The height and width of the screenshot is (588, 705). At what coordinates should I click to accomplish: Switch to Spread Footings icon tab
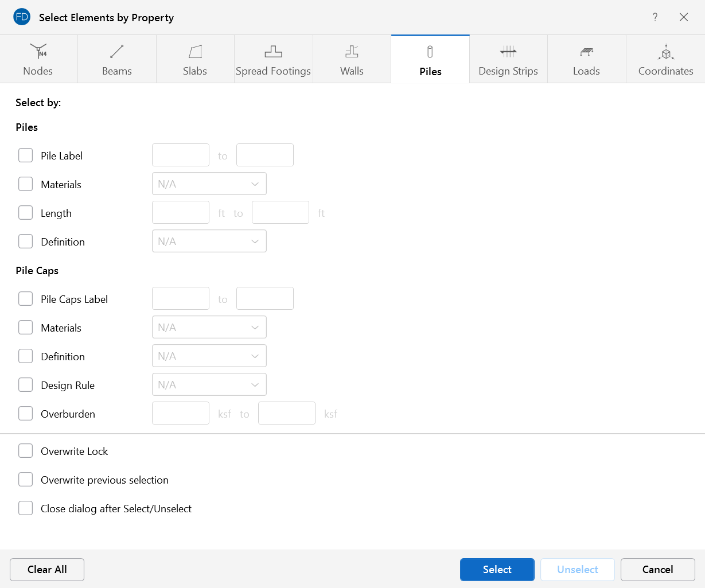coord(273,52)
